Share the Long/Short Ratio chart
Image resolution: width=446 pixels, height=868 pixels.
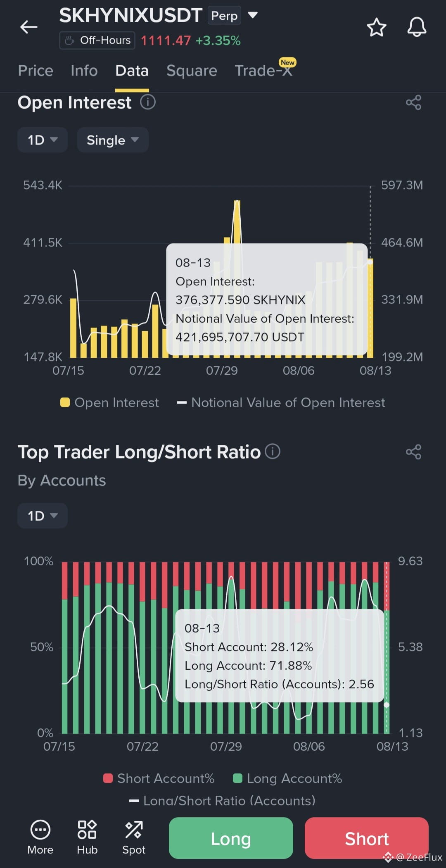coord(413,452)
